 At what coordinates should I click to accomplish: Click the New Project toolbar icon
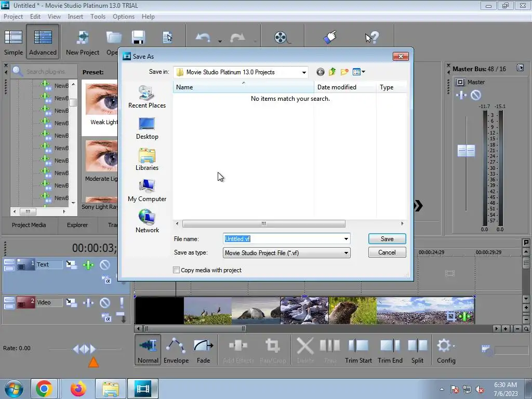pyautogui.click(x=83, y=42)
